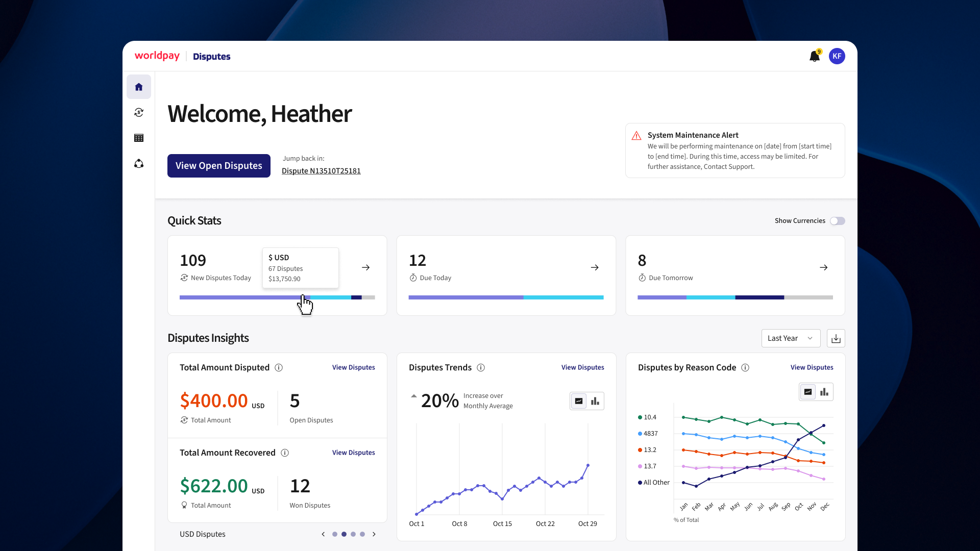Click the 20% increase value

tap(440, 401)
